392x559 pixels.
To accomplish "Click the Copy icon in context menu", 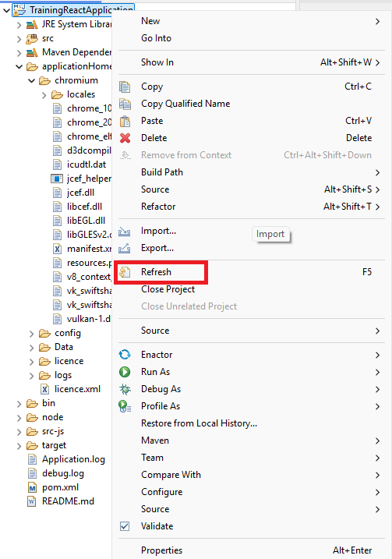I will [125, 87].
